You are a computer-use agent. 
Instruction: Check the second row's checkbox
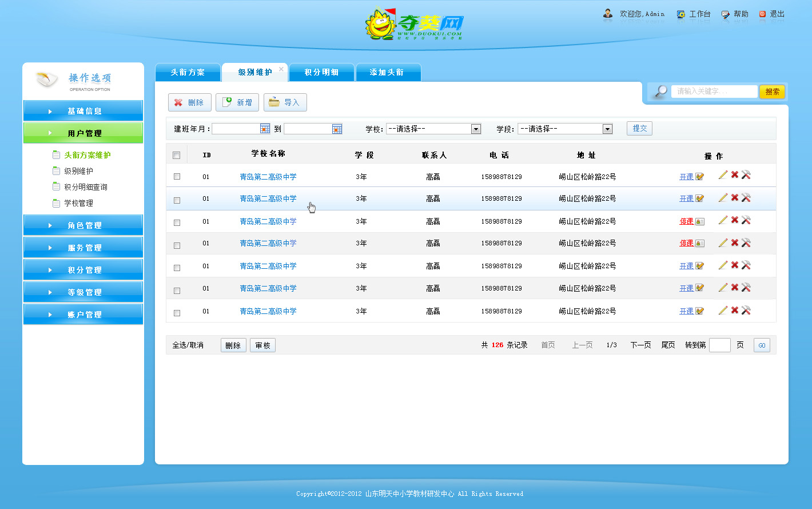(x=177, y=200)
